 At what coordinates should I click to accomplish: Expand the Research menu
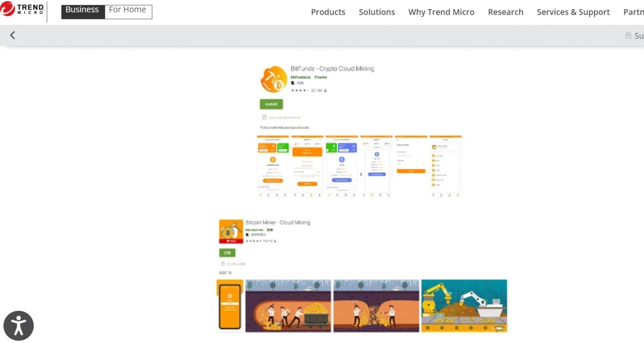[x=506, y=12]
